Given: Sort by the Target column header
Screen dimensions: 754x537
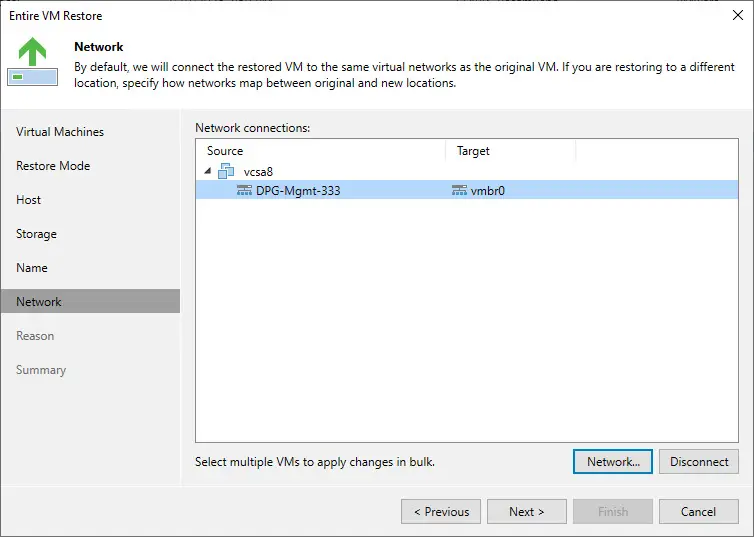Looking at the screenshot, I should coord(510,150).
